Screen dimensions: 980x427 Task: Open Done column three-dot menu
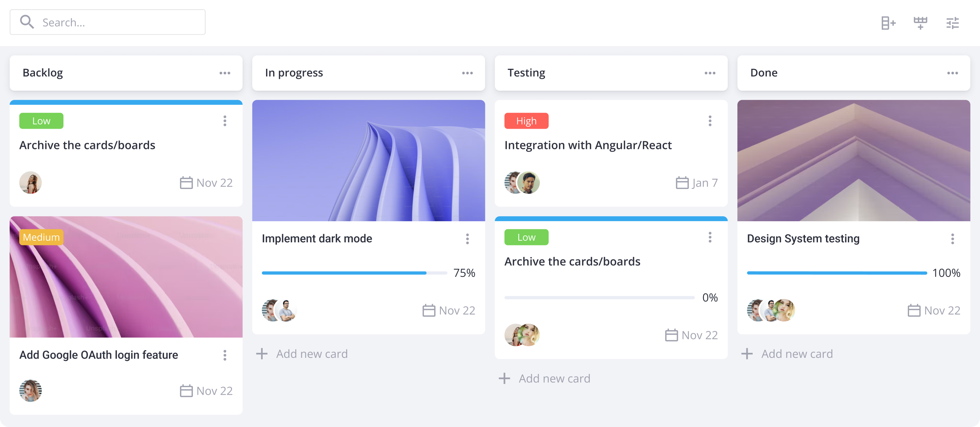tap(953, 73)
